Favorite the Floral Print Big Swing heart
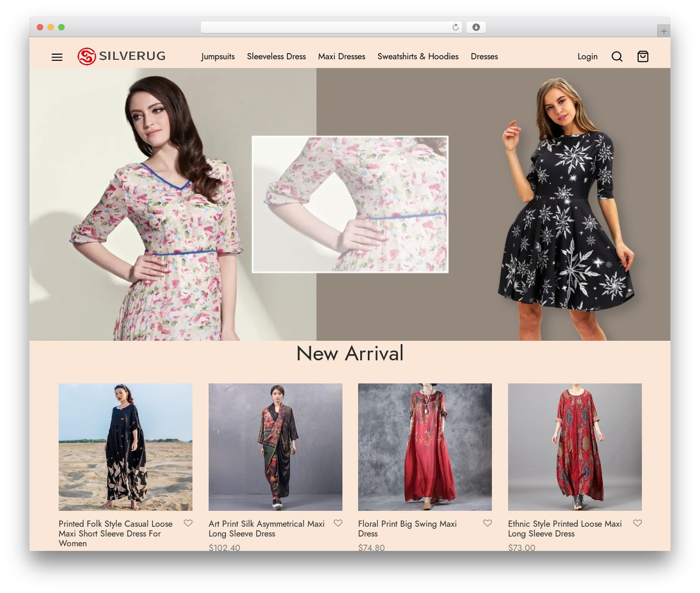The height and width of the screenshot is (593, 700). click(x=487, y=523)
